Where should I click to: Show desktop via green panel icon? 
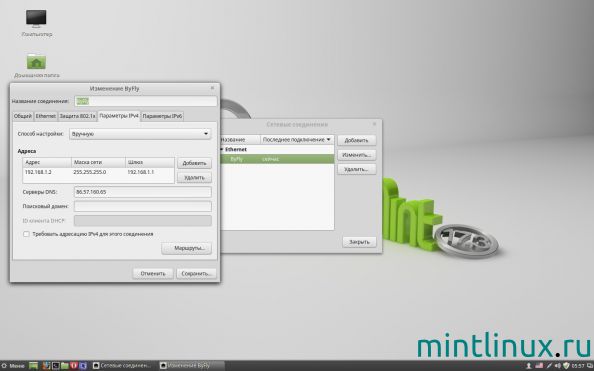point(34,366)
